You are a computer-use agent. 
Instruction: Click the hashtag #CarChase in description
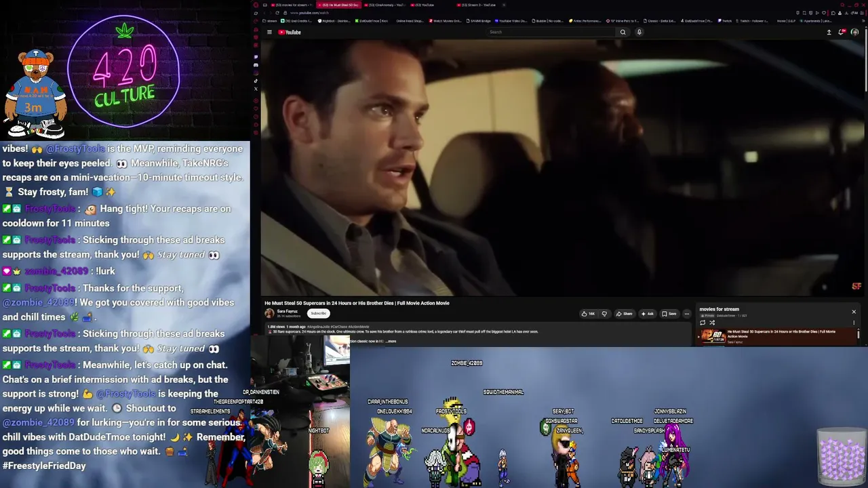click(339, 327)
